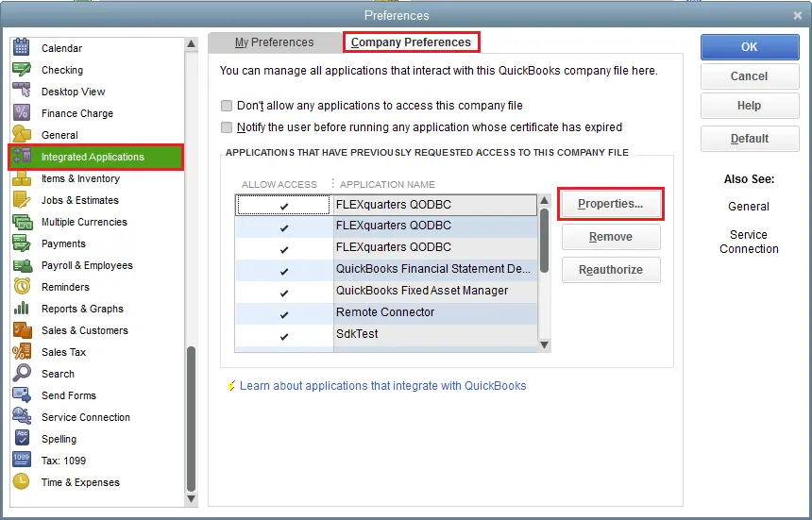Click the Items & Inventory boxes icon

click(21, 178)
